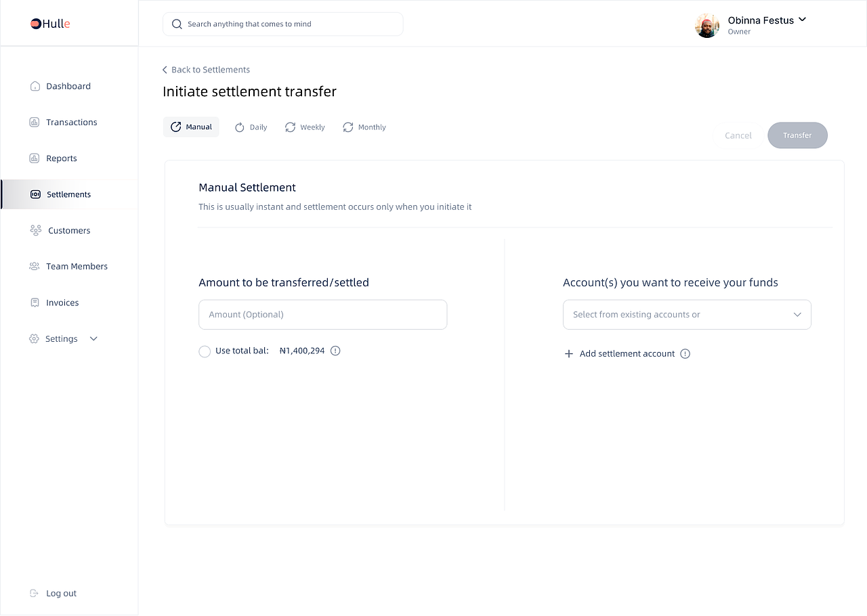867x616 pixels.
Task: Click info icon beside total balance
Action: tap(335, 351)
